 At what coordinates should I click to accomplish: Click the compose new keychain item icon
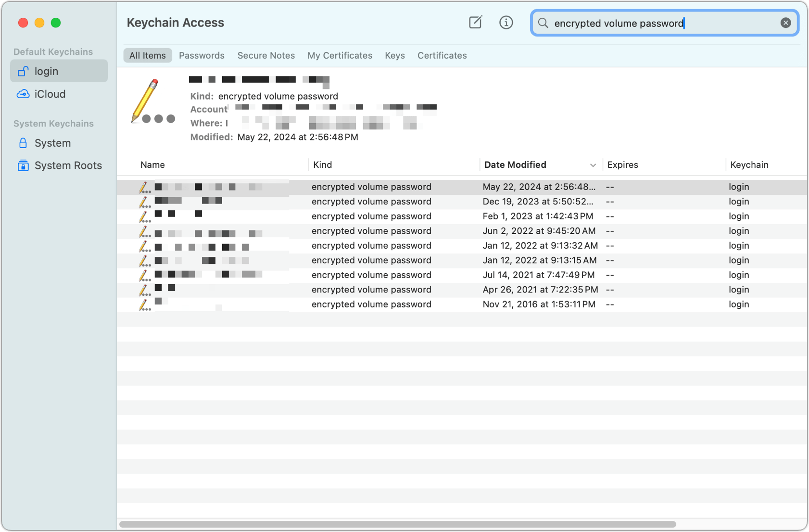tap(475, 23)
